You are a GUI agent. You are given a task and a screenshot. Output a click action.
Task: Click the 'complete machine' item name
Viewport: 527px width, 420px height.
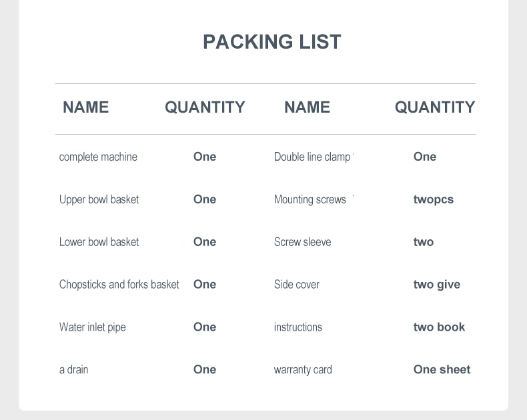(98, 157)
